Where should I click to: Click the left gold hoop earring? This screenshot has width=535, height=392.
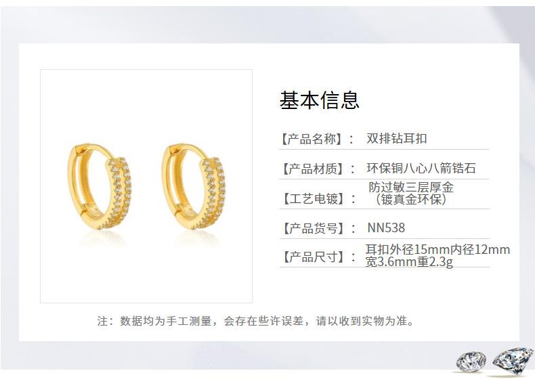coord(100,186)
